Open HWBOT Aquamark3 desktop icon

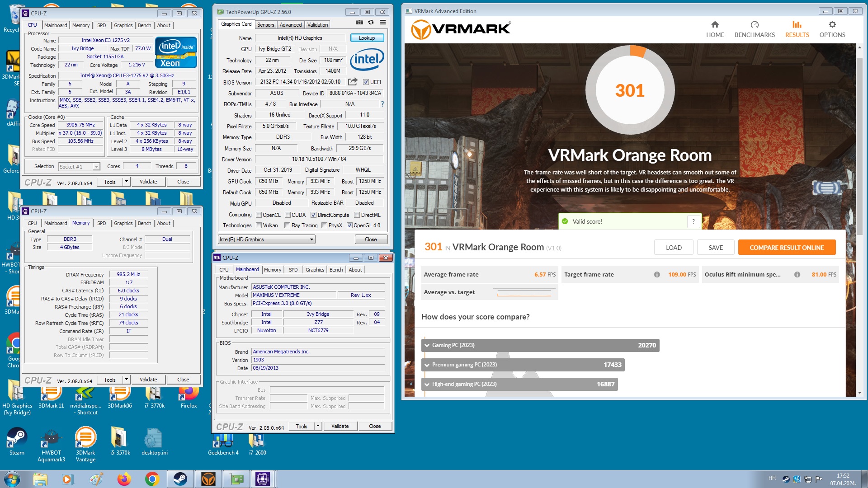[x=51, y=445]
